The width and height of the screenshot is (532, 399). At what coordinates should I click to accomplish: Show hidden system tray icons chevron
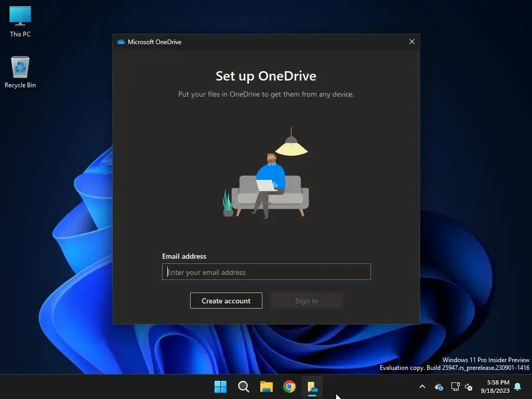pyautogui.click(x=422, y=387)
